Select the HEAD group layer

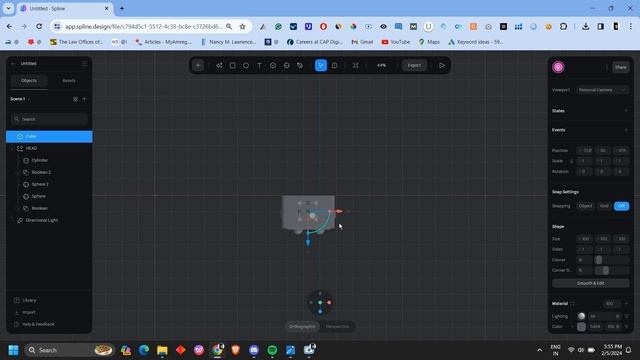pos(49,148)
